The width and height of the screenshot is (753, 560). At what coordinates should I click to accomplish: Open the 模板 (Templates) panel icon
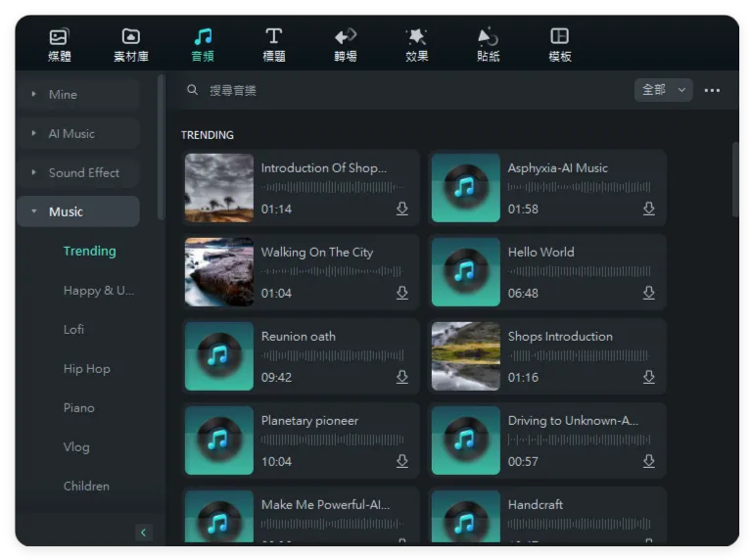pyautogui.click(x=560, y=38)
